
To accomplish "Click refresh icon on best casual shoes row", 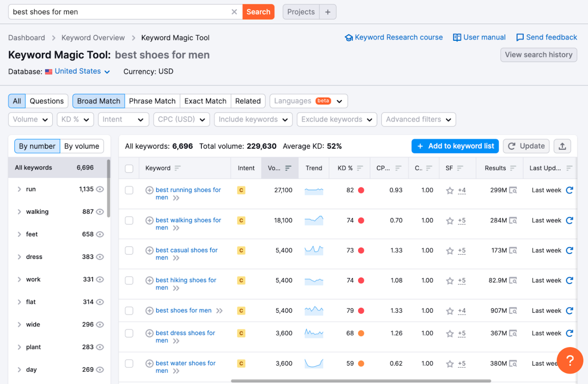I will pos(569,250).
